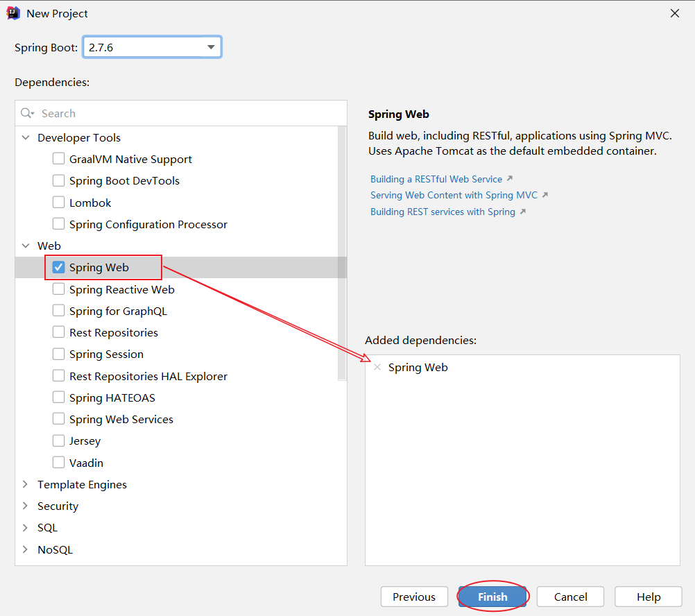Select the SQL category item

pos(47,528)
